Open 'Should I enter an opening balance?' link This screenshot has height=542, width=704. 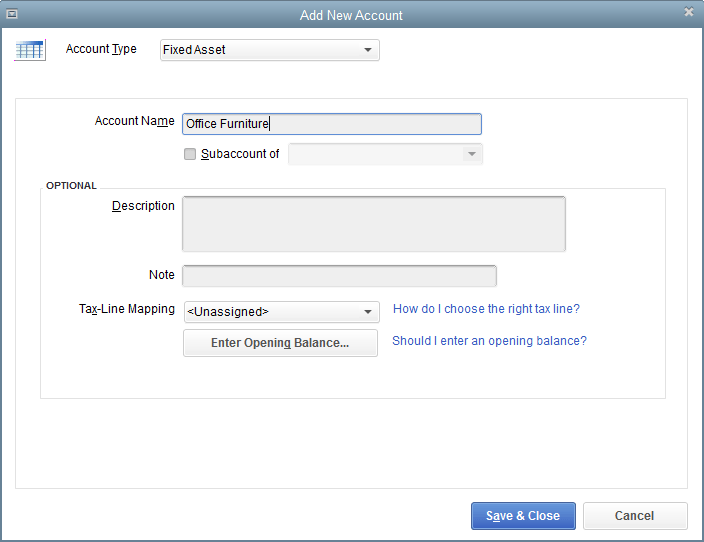[x=489, y=341]
